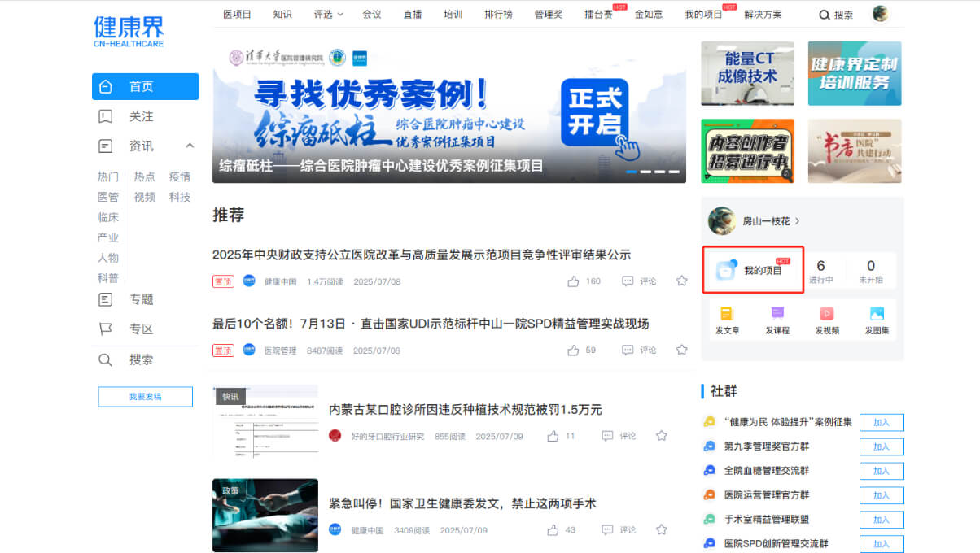Open the user avatar in the top bar
This screenshot has height=553, width=980.
pos(880,14)
